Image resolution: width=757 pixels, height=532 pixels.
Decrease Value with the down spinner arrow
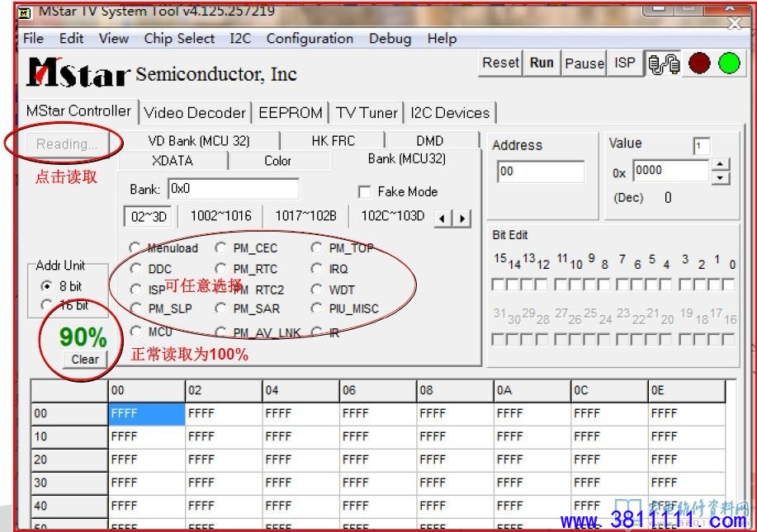tap(720, 177)
